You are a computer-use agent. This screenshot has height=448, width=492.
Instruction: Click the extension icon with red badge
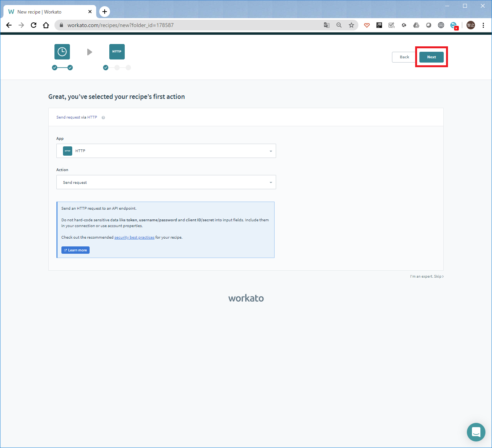pos(454,25)
